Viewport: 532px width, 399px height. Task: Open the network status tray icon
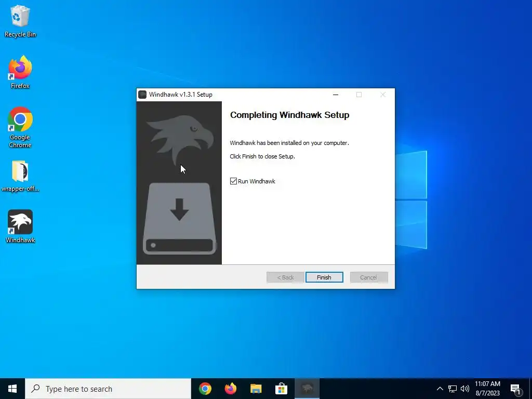(x=453, y=389)
